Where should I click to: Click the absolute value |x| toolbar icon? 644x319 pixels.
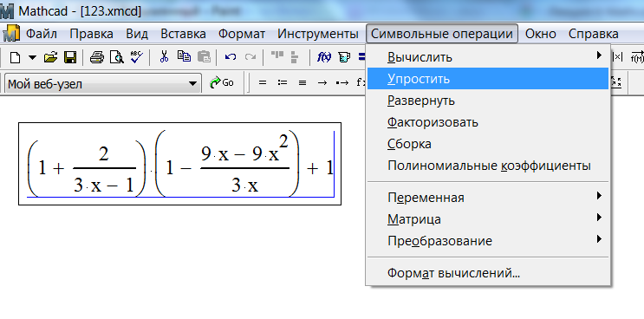point(618,57)
